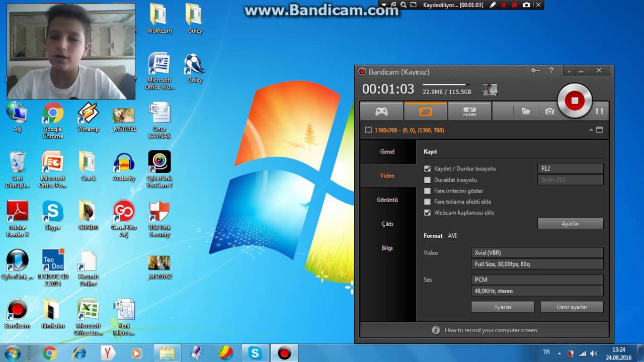
Task: Select the USB Disk Security desktop icon
Action: point(159,219)
